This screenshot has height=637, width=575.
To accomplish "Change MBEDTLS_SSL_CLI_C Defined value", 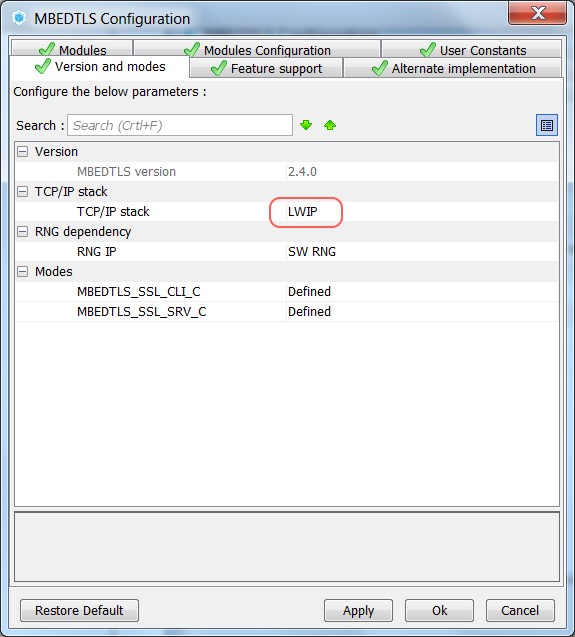I will pyautogui.click(x=422, y=292).
